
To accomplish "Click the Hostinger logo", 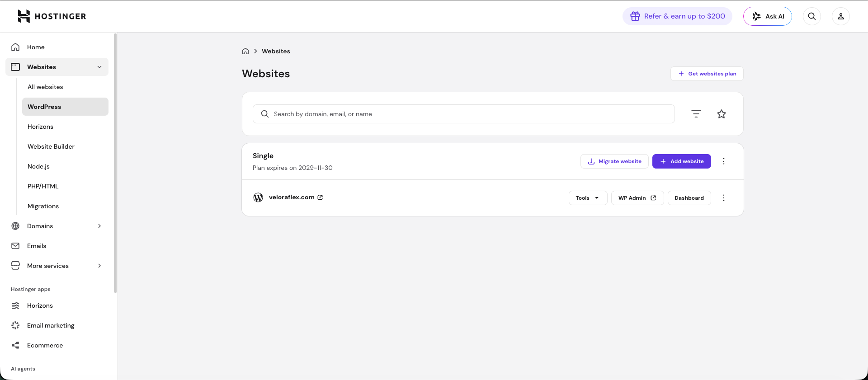I will click(x=52, y=16).
